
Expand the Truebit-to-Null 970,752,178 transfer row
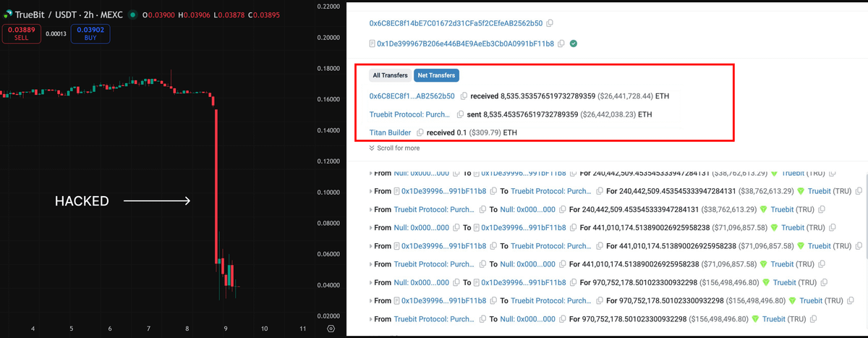click(371, 318)
